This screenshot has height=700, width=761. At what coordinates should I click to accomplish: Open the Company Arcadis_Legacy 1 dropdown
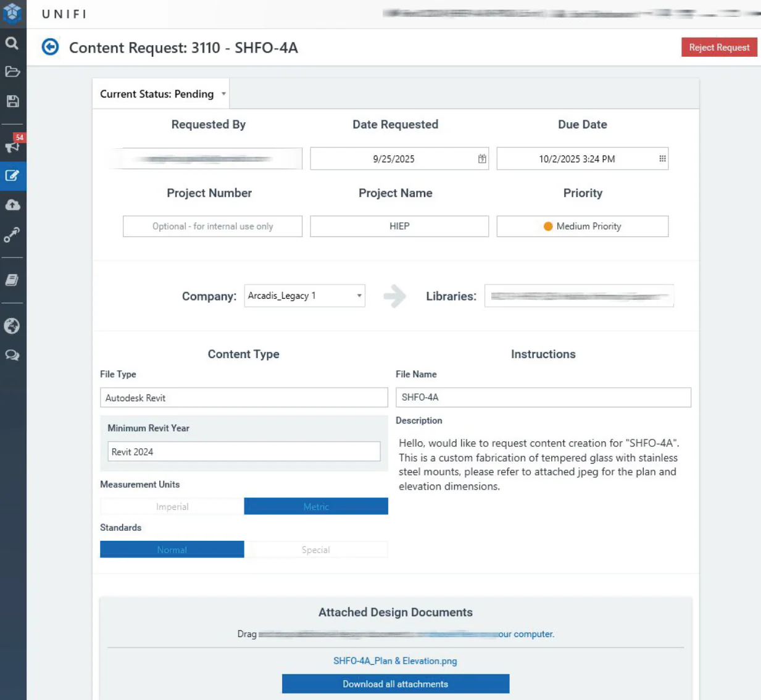point(305,296)
